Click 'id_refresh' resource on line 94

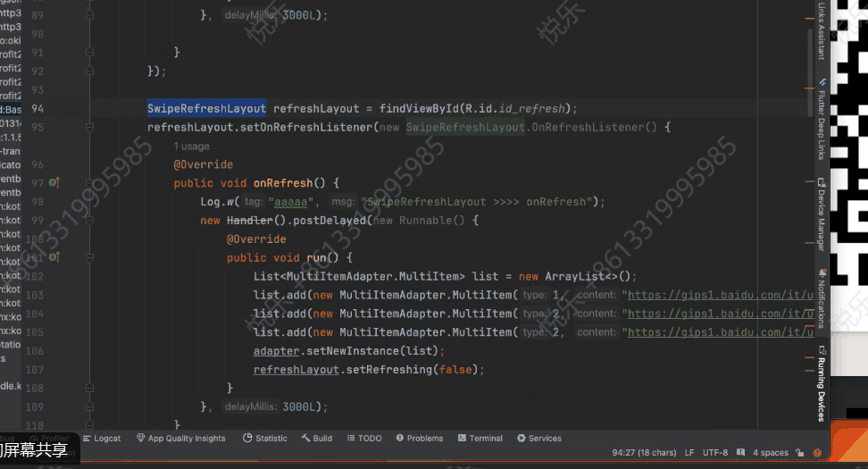(531, 108)
